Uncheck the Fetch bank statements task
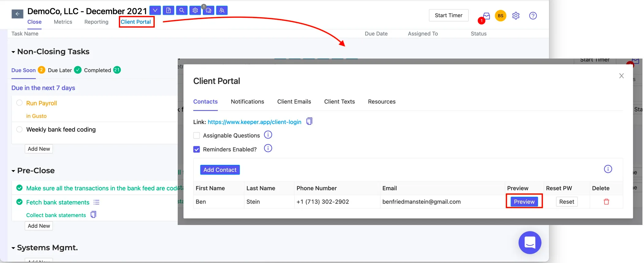The width and height of the screenshot is (644, 263). tap(19, 202)
